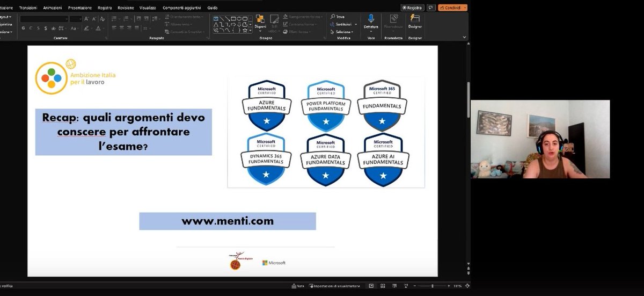Open line spacing options
This screenshot has height=296, width=644.
[156, 19]
